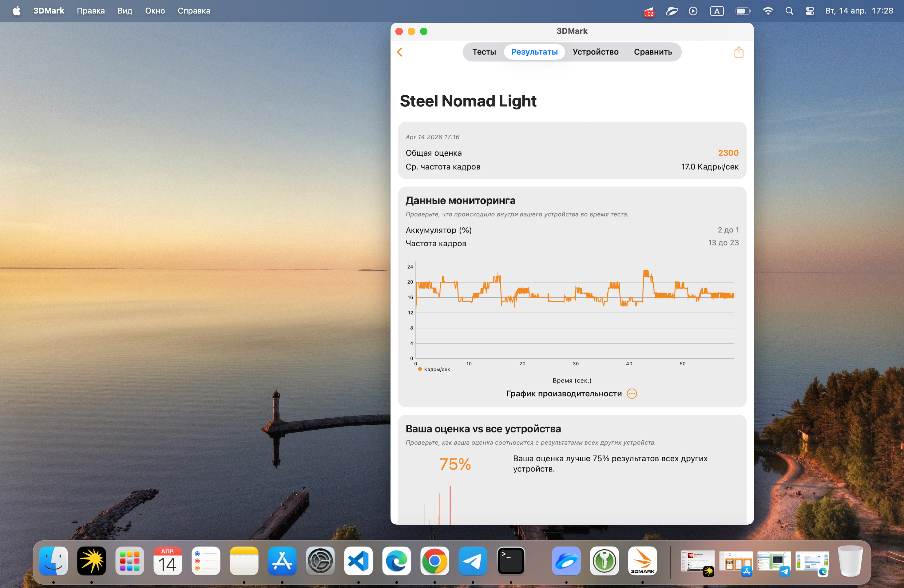Open Terminal from the Dock
This screenshot has width=904, height=588.
point(511,561)
